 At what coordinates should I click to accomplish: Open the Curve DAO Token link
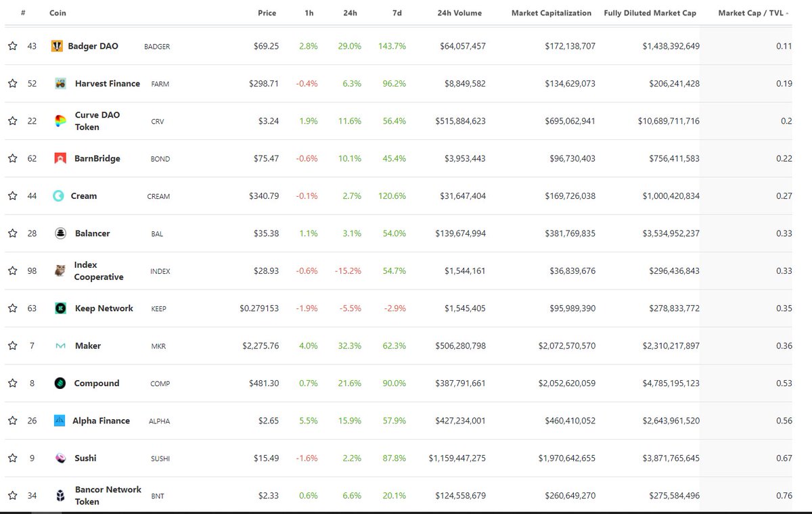pos(97,121)
